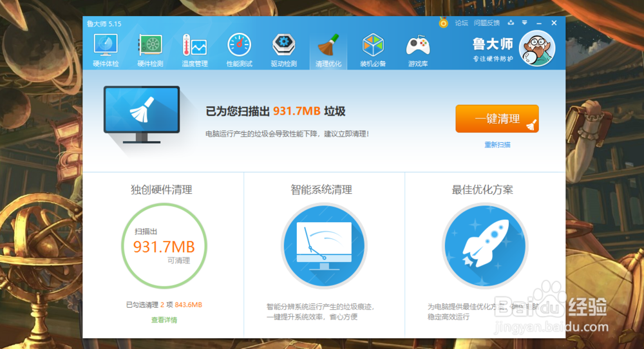Click the gold medal icon in title bar

click(443, 22)
